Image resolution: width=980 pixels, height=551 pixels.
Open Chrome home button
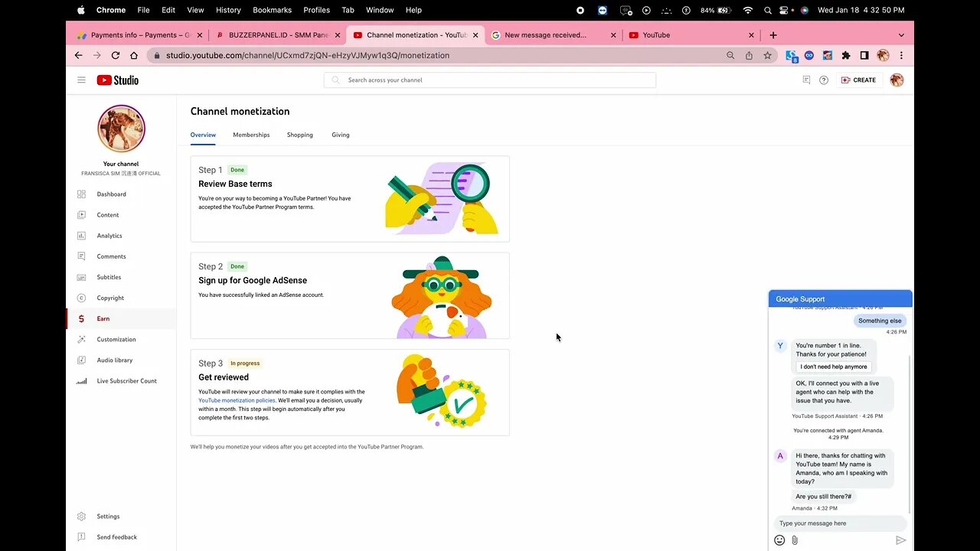[x=134, y=55]
